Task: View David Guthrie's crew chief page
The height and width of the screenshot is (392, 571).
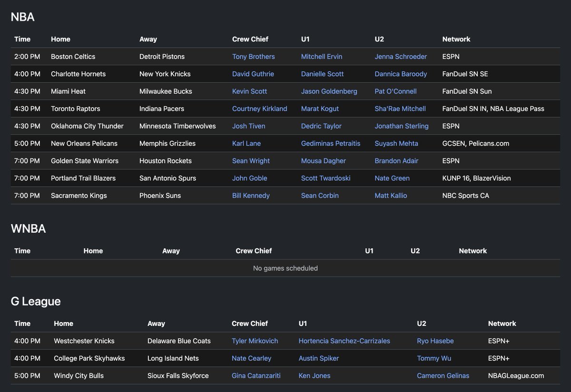Action: tap(253, 74)
